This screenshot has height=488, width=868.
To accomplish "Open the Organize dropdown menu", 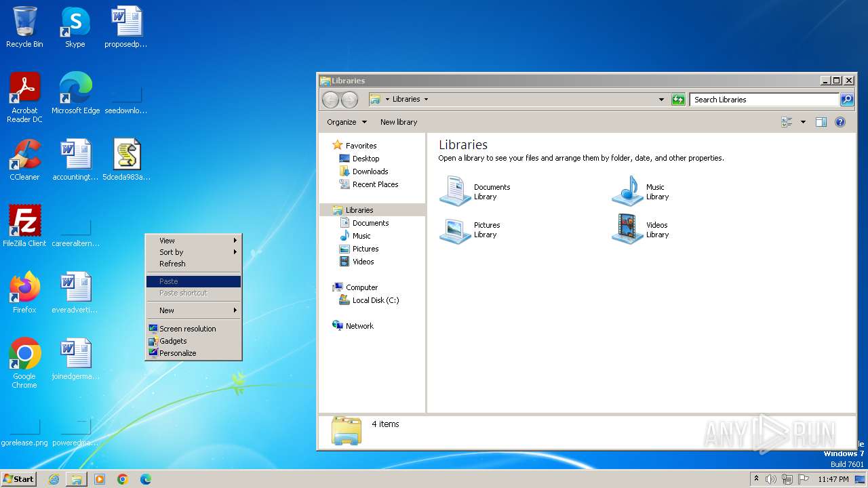I will 347,122.
